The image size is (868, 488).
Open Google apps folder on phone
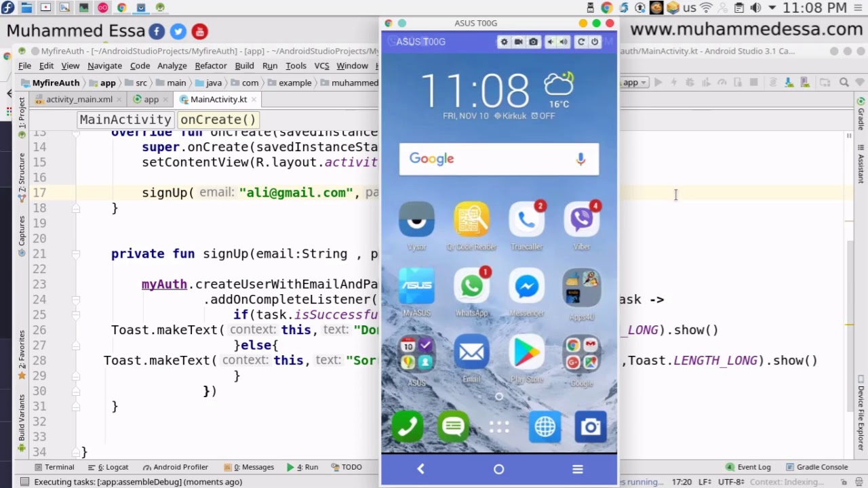pyautogui.click(x=582, y=361)
